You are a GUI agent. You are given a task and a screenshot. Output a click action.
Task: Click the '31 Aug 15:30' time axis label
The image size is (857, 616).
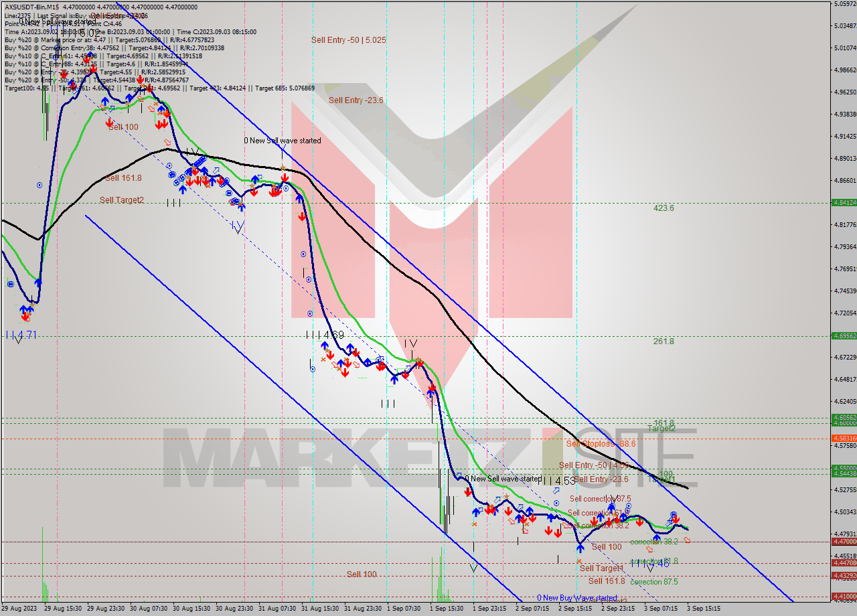(x=320, y=609)
